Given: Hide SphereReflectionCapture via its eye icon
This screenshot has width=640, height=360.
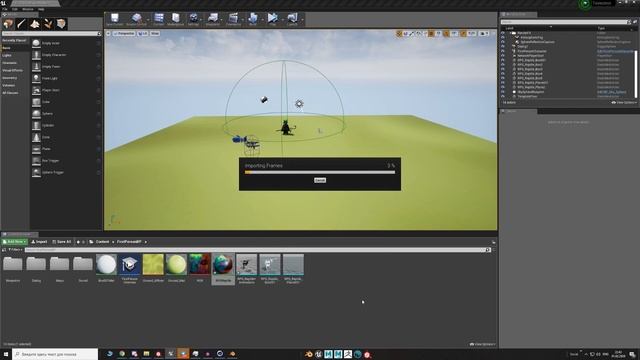Looking at the screenshot, I should pos(503,42).
